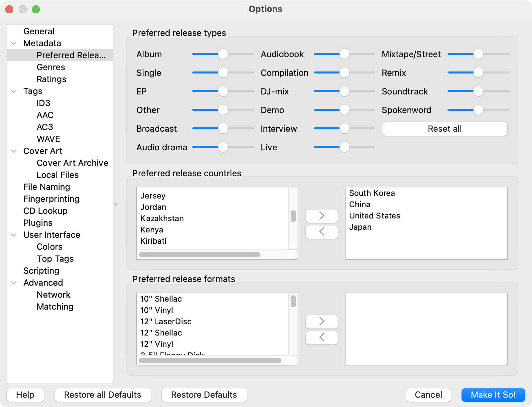This screenshot has width=532, height=407.
Task: Open the Colors settings page
Action: (x=50, y=247)
